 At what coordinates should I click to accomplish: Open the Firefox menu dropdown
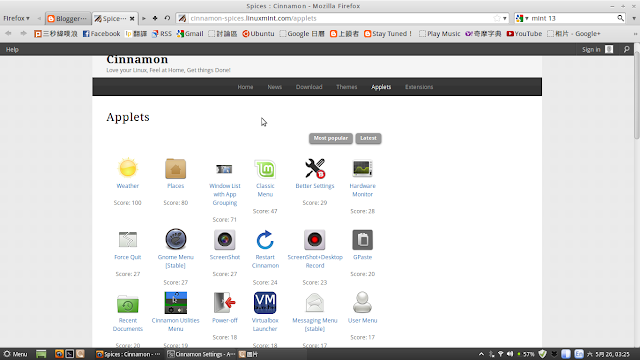(x=16, y=18)
